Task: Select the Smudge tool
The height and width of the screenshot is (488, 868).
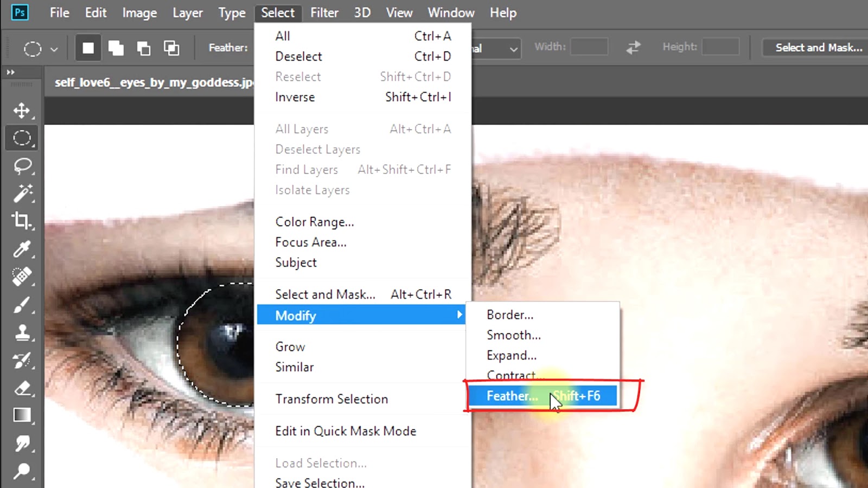Action: (x=22, y=444)
